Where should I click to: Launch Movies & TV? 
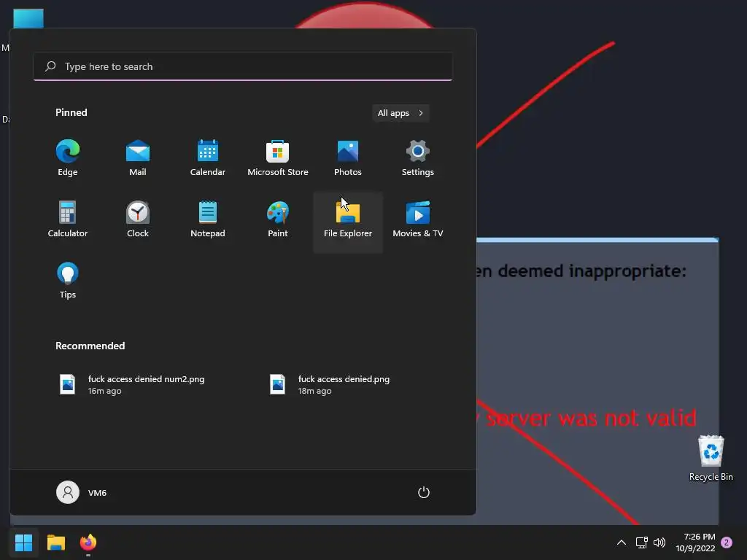[418, 219]
